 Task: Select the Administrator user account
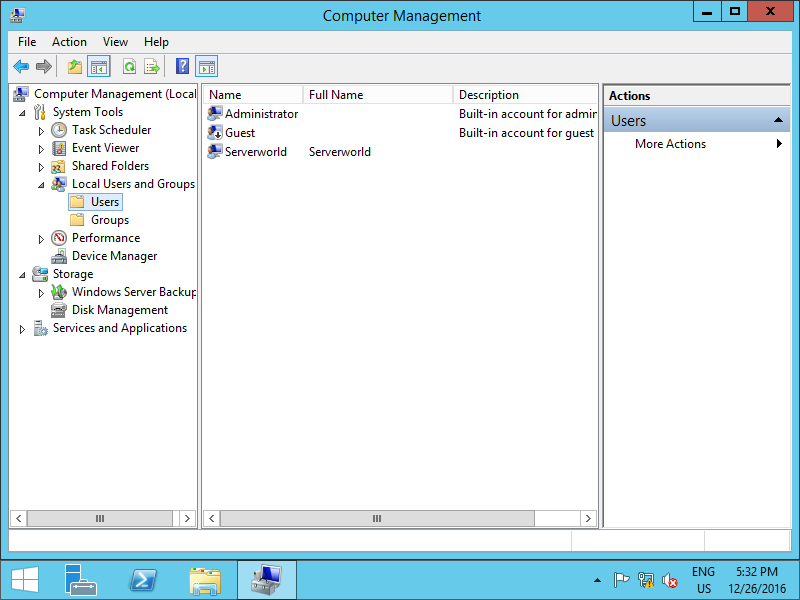point(260,114)
